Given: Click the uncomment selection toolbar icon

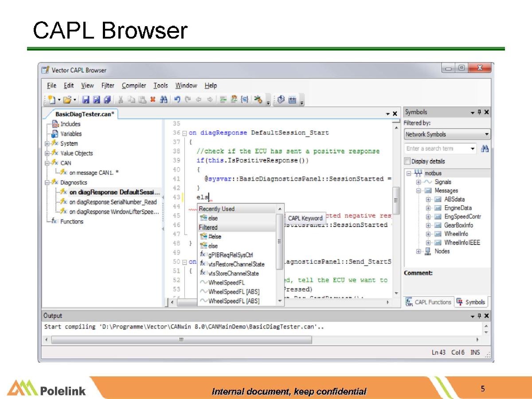Looking at the screenshot, I should (x=234, y=100).
